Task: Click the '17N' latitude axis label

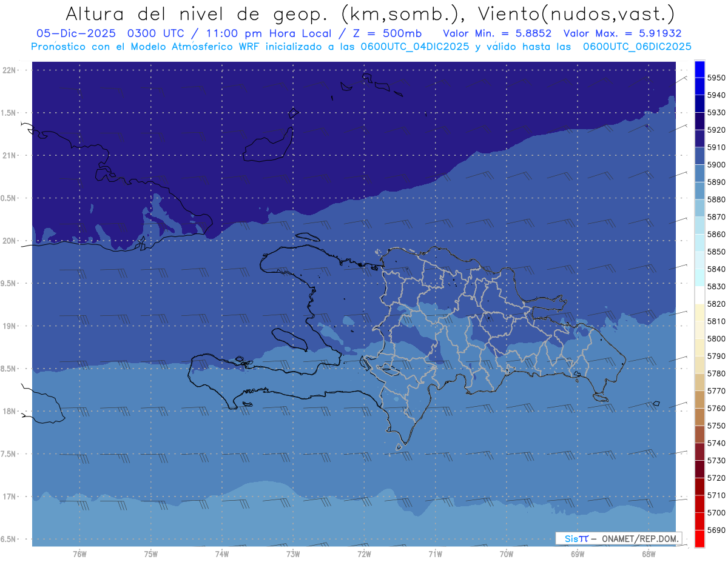Action: (10, 497)
